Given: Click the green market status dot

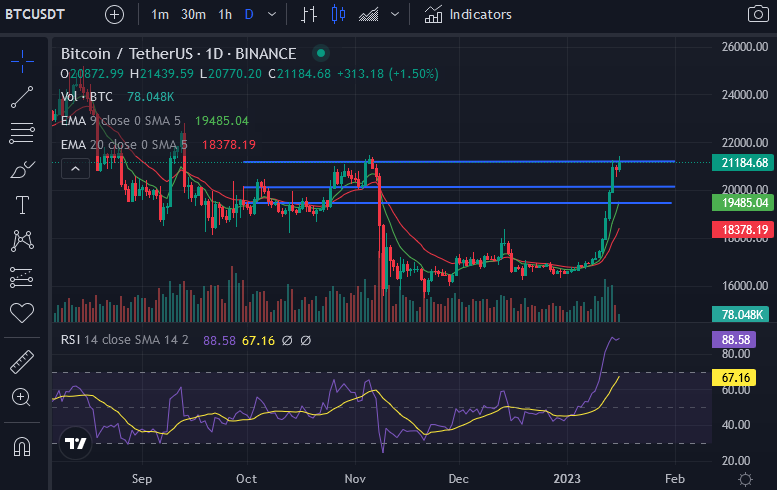Looking at the screenshot, I should [x=321, y=53].
